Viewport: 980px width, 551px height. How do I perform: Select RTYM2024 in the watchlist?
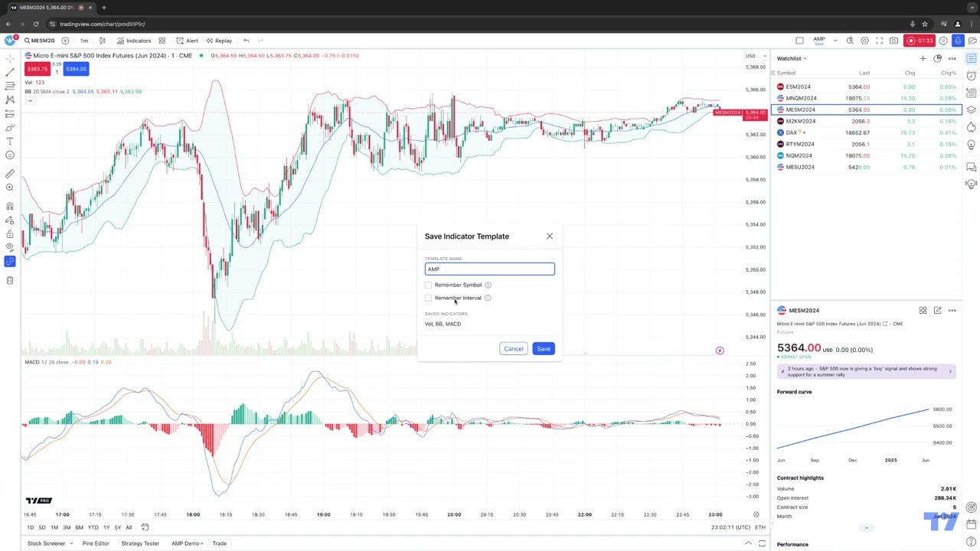(x=867, y=144)
